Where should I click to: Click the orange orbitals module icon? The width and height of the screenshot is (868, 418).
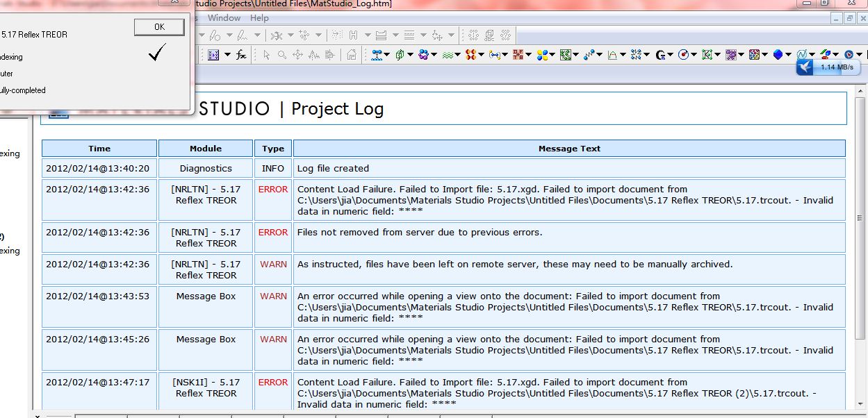pyautogui.click(x=471, y=55)
